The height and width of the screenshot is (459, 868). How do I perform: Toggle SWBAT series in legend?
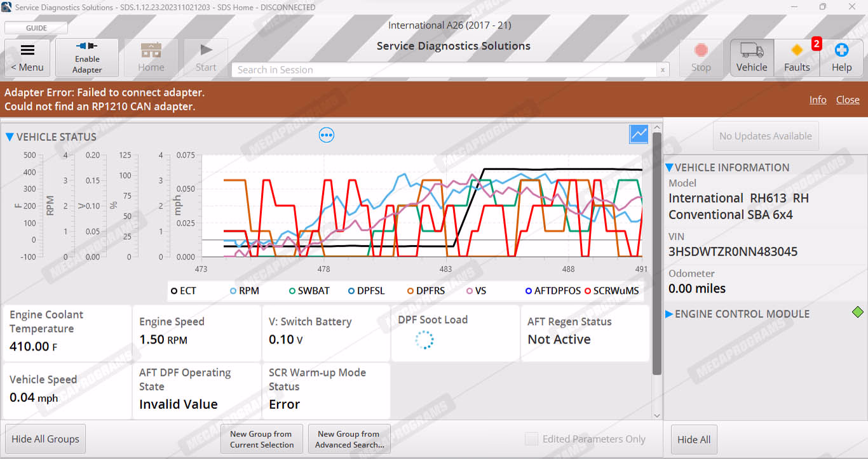click(309, 291)
